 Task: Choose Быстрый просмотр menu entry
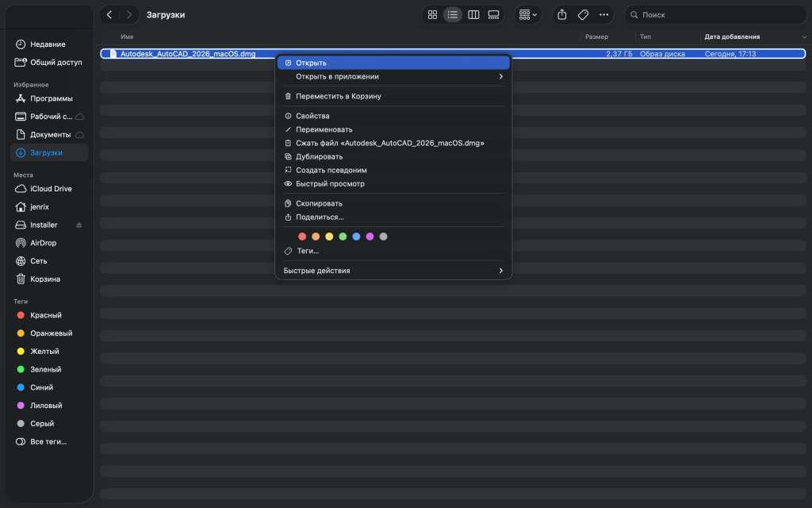pyautogui.click(x=393, y=183)
